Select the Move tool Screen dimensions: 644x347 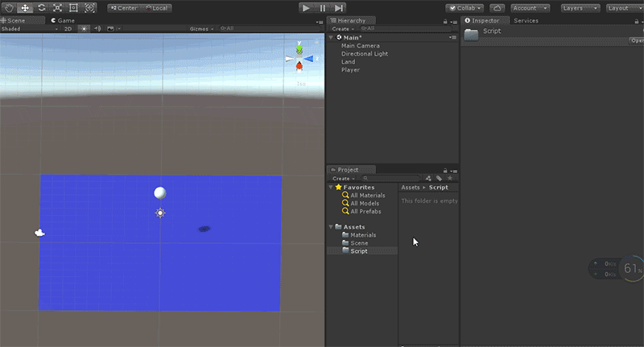click(x=25, y=8)
